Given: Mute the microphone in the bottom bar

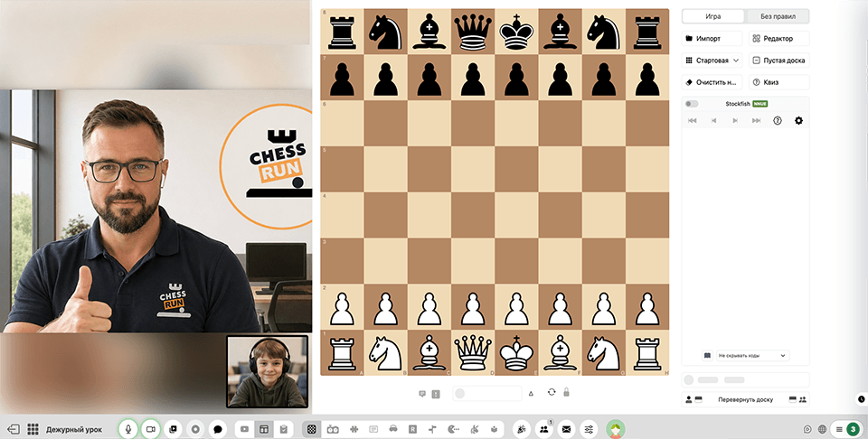Looking at the screenshot, I should 128,428.
